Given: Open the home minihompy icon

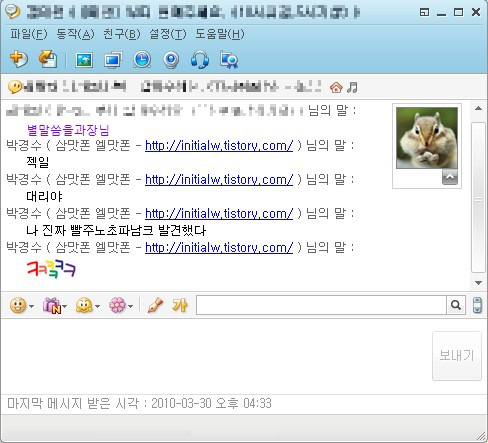Looking at the screenshot, I should [336, 87].
